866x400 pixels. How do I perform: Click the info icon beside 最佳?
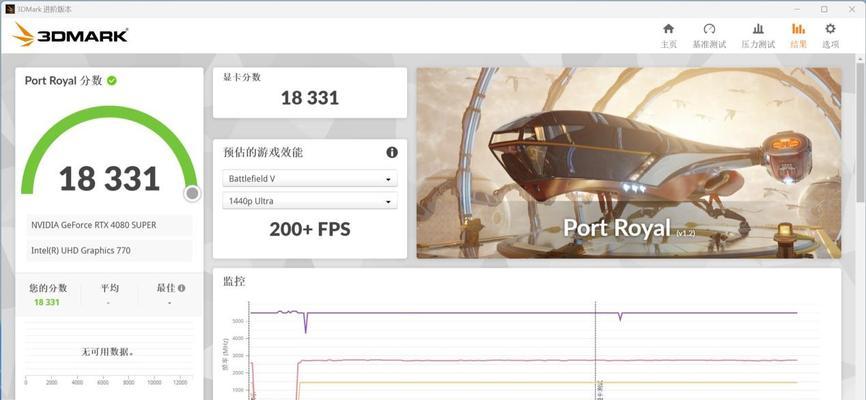182,288
